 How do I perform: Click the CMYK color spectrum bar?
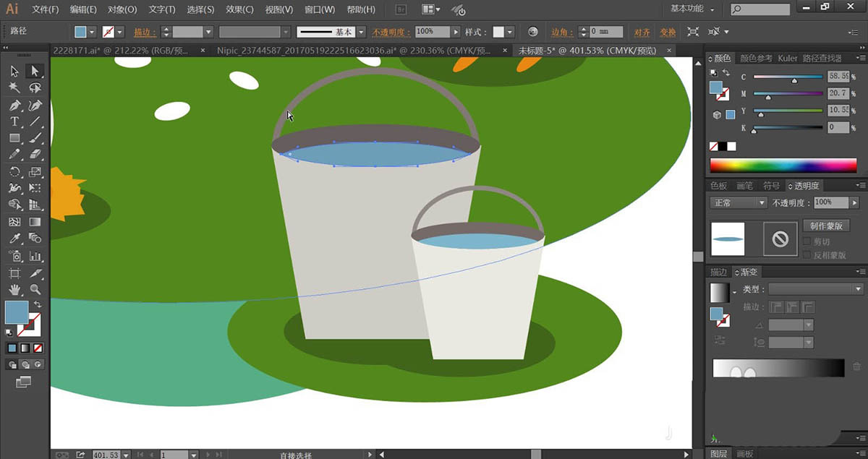[783, 166]
